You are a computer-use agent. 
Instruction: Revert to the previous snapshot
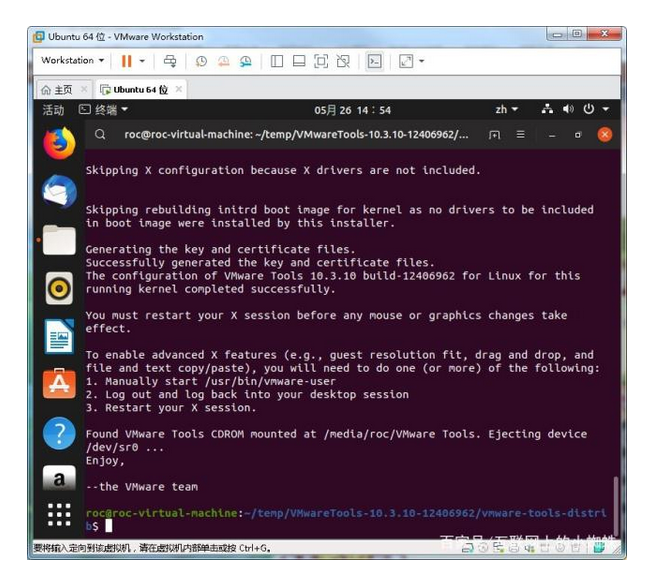click(x=224, y=62)
